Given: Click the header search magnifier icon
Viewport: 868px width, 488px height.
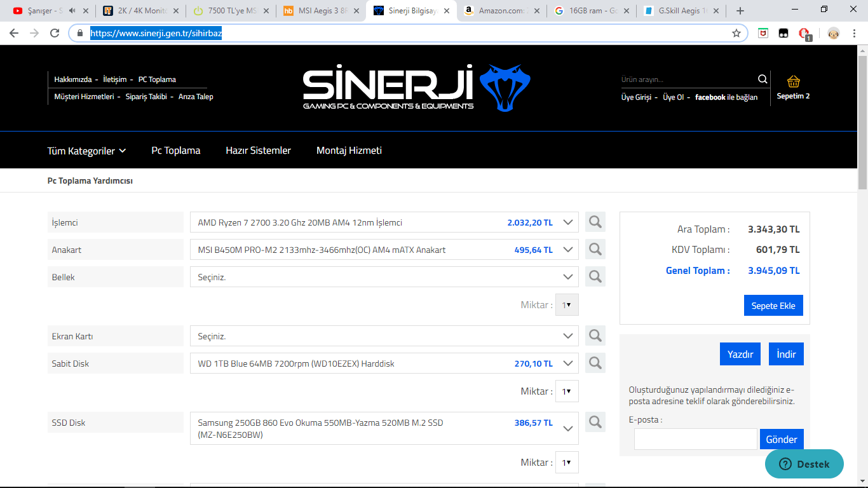Looking at the screenshot, I should coord(763,79).
